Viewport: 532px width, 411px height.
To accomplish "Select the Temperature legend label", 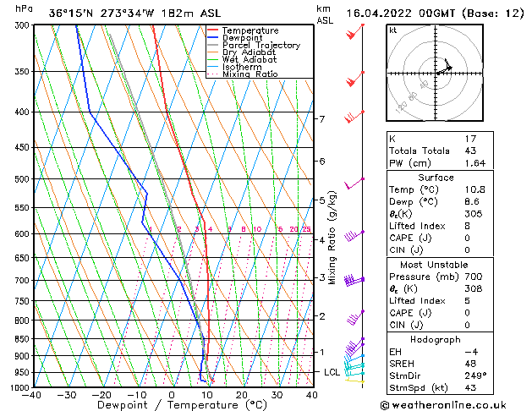I will pos(250,30).
